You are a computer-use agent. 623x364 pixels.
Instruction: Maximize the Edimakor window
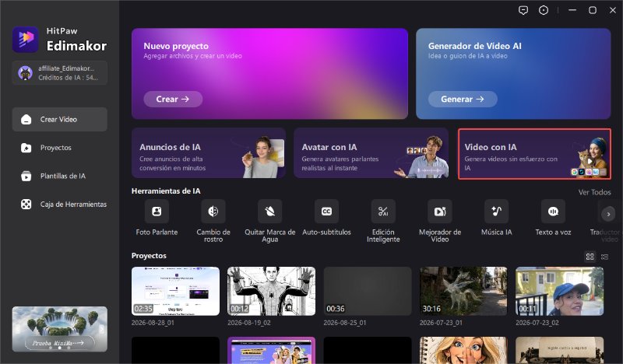pos(593,10)
